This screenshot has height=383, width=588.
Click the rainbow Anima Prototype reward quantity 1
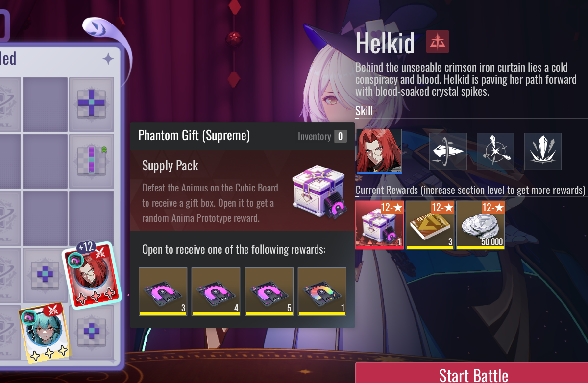click(x=322, y=291)
